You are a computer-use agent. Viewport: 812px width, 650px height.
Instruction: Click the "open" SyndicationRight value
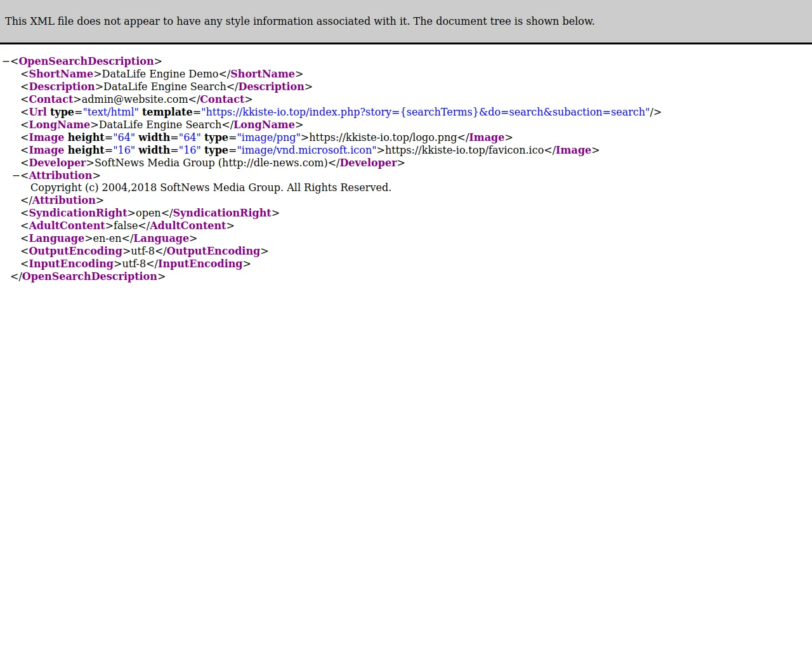(148, 213)
